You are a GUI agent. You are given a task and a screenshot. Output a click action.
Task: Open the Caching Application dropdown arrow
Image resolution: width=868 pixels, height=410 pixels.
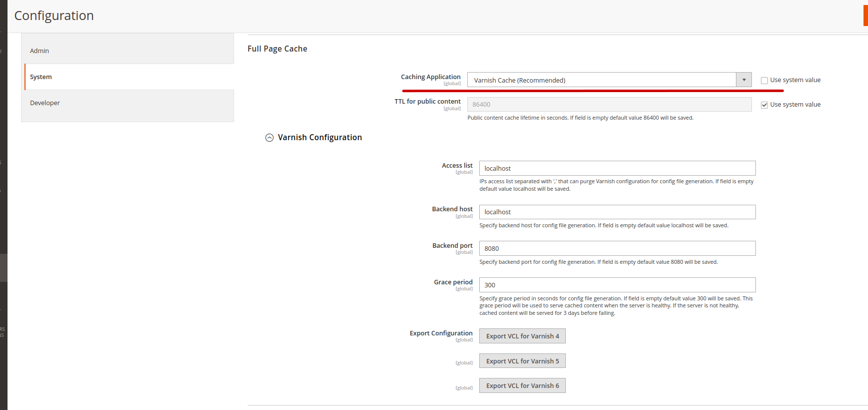(x=743, y=80)
